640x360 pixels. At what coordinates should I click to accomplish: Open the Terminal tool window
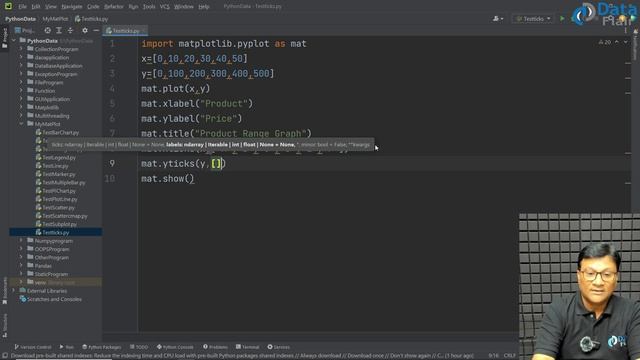tap(248, 347)
